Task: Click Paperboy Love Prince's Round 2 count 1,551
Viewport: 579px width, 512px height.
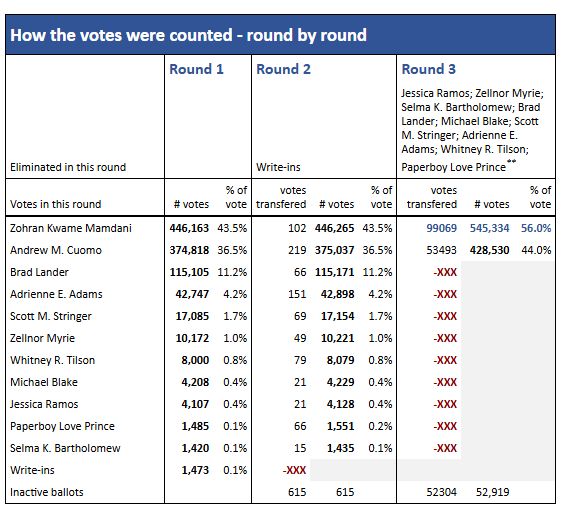Action: pyautogui.click(x=340, y=426)
